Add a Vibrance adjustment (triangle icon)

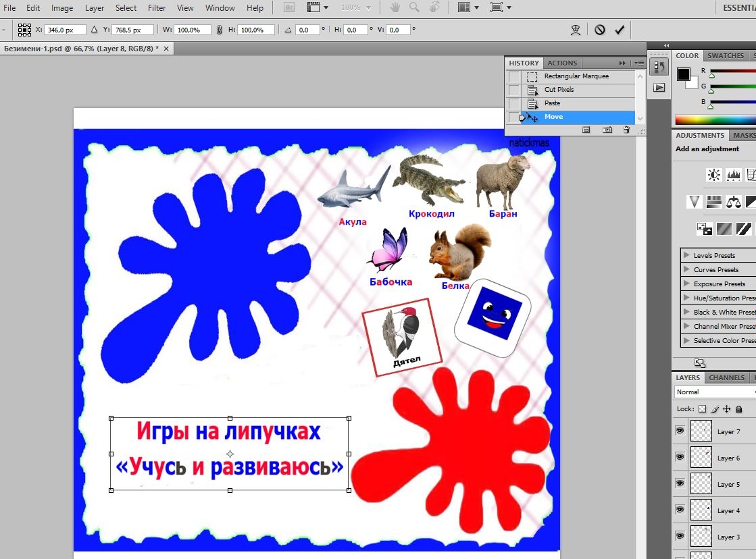click(694, 201)
